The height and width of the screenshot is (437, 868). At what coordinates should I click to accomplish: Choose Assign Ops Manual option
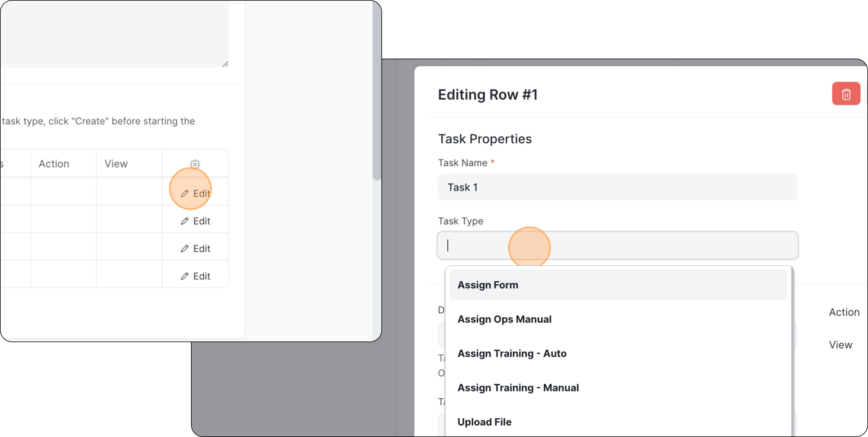504,319
